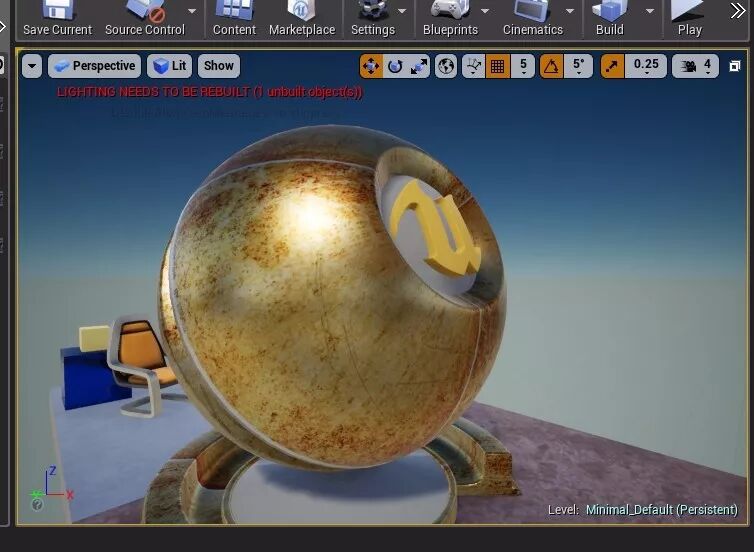Click the Save Current toolbar button
The image size is (754, 552).
click(x=57, y=18)
